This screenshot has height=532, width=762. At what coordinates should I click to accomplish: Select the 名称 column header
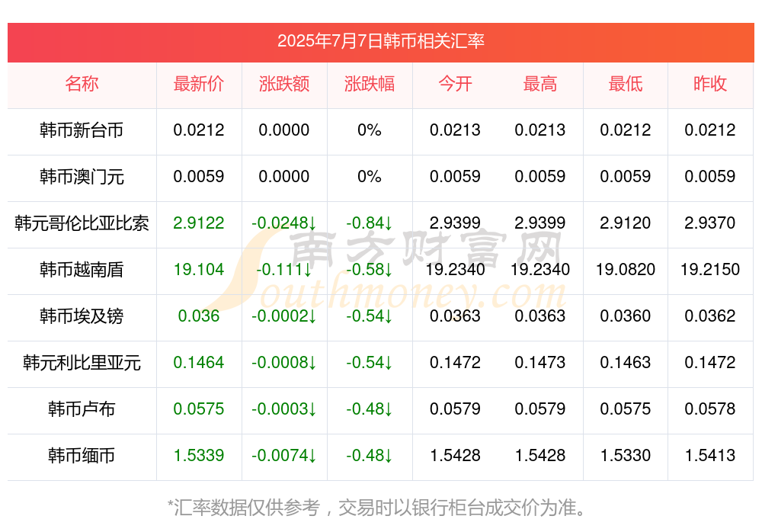point(82,84)
